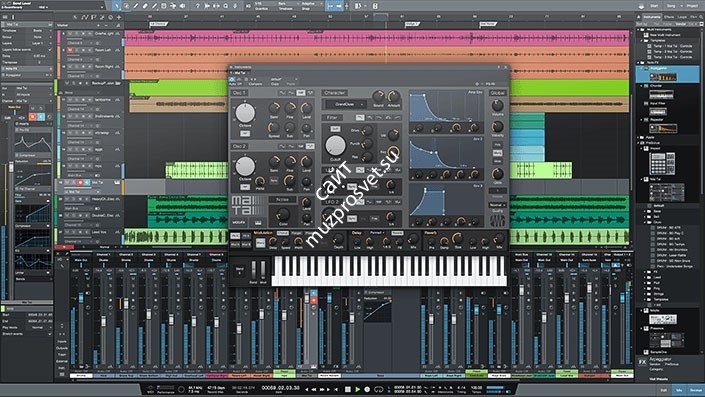Click the Fast Forward button in transport
The image size is (705, 397).
tap(322, 389)
